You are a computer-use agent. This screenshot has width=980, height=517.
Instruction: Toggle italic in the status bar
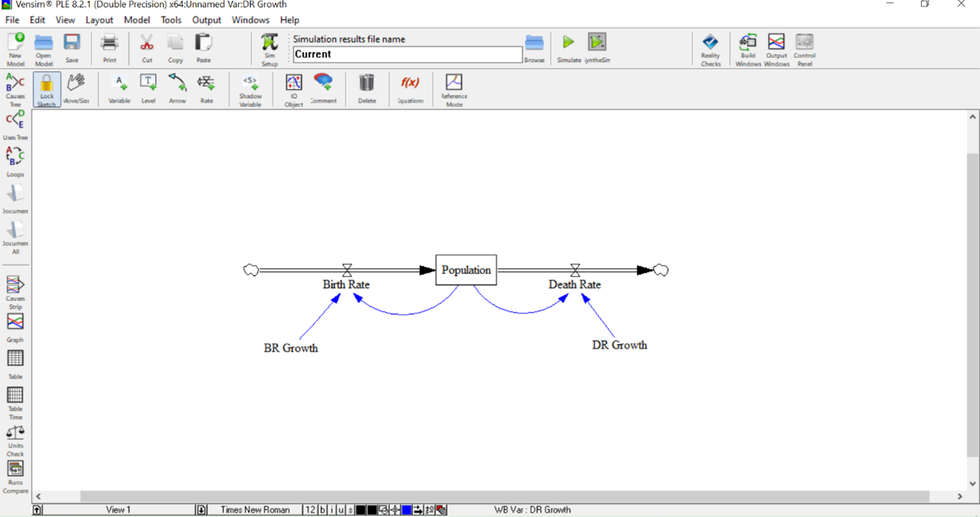pyautogui.click(x=331, y=510)
